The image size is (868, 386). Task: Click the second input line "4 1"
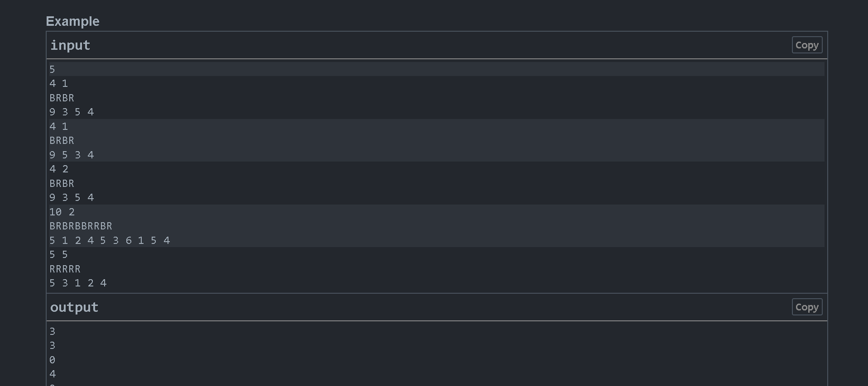click(58, 126)
